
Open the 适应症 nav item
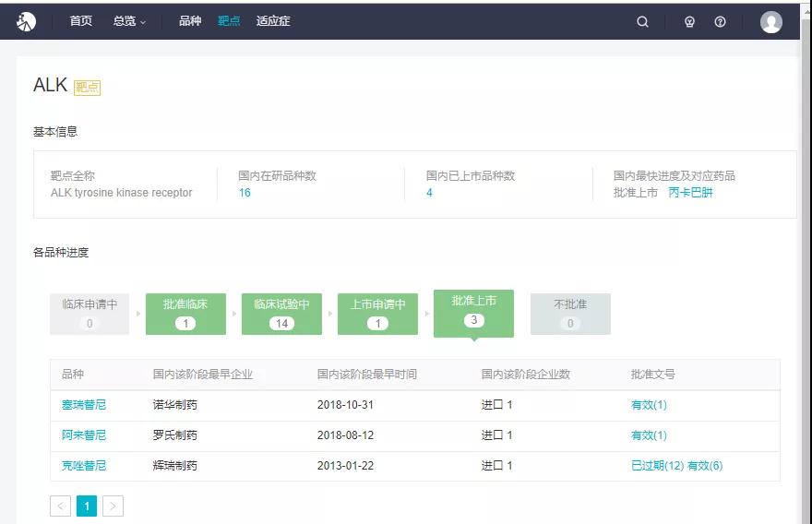(273, 20)
